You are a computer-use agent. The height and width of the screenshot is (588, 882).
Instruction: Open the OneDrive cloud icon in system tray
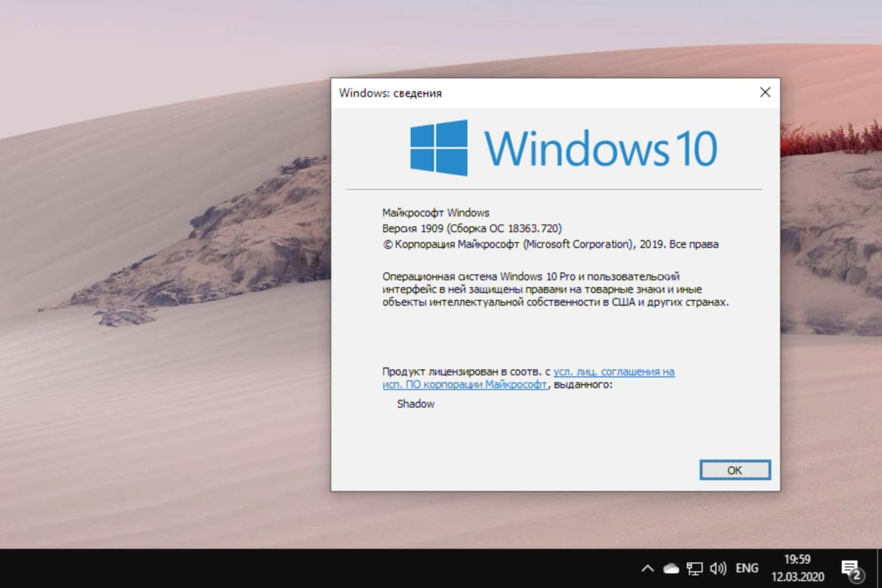pyautogui.click(x=671, y=568)
